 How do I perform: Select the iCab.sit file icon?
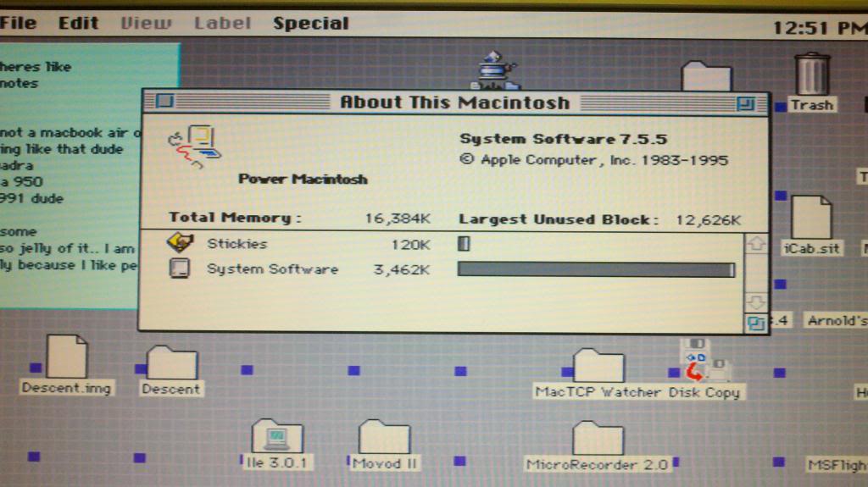[x=811, y=217]
